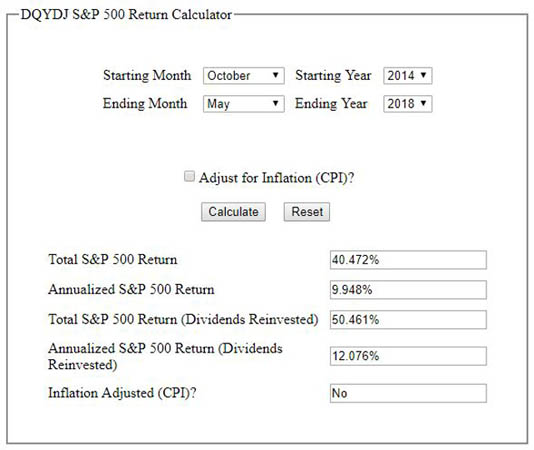Screen dimensions: 534x450
Task: Click the arrow on May dropdown
Action: (x=276, y=103)
